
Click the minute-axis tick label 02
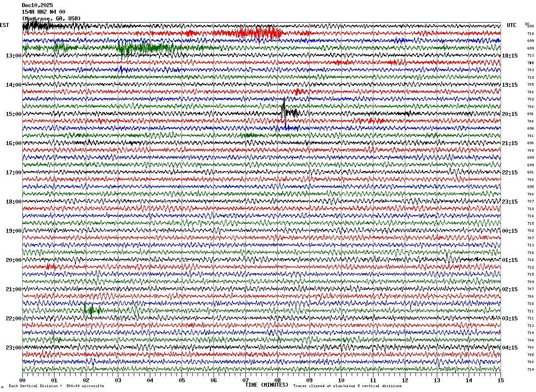point(86,380)
